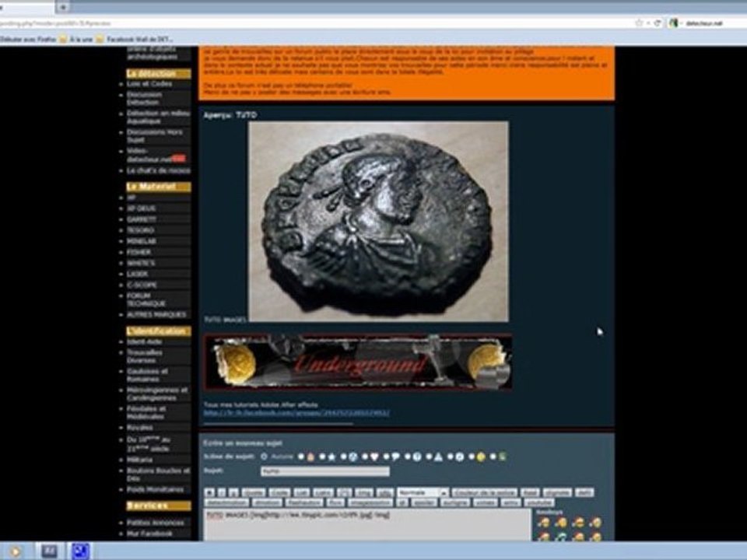Screen dimensions: 747x560
Task: Click the Bold 'B' formatting button
Action: [209, 493]
